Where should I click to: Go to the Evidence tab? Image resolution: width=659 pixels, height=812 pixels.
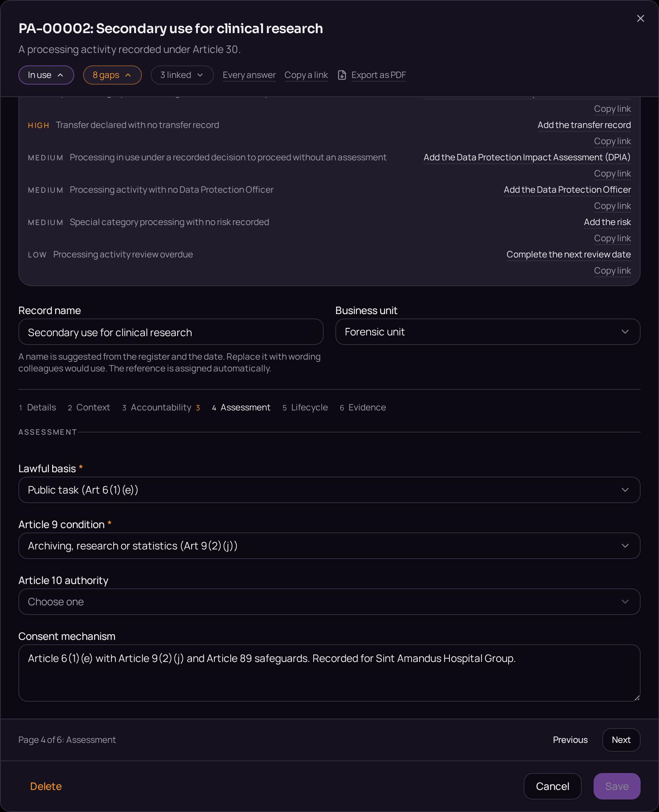click(x=363, y=407)
